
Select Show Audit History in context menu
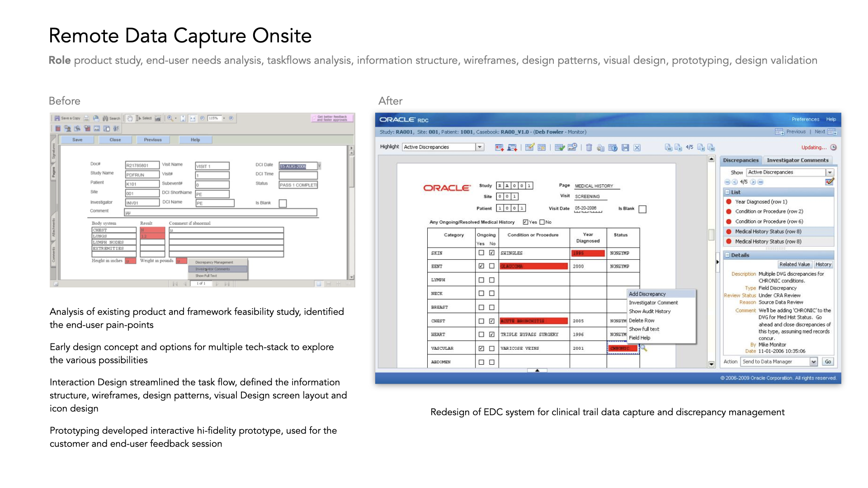(650, 311)
